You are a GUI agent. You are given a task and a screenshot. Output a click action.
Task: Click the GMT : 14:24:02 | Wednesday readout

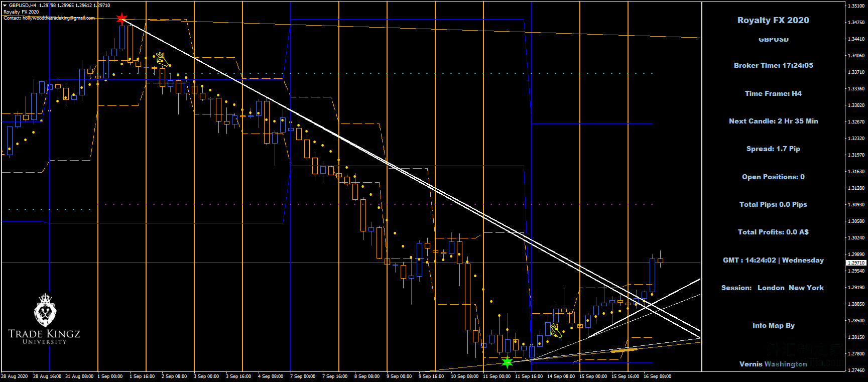(x=773, y=260)
